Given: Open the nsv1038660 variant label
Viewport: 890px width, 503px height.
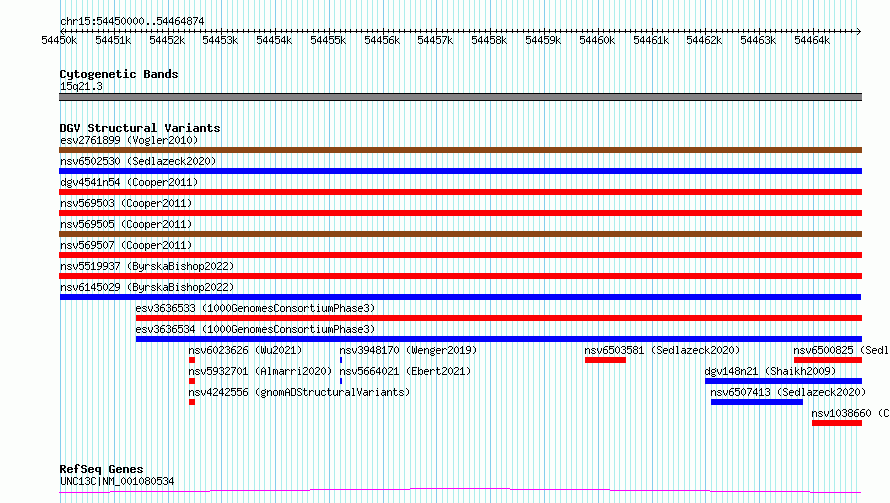Looking at the screenshot, I should (850, 413).
